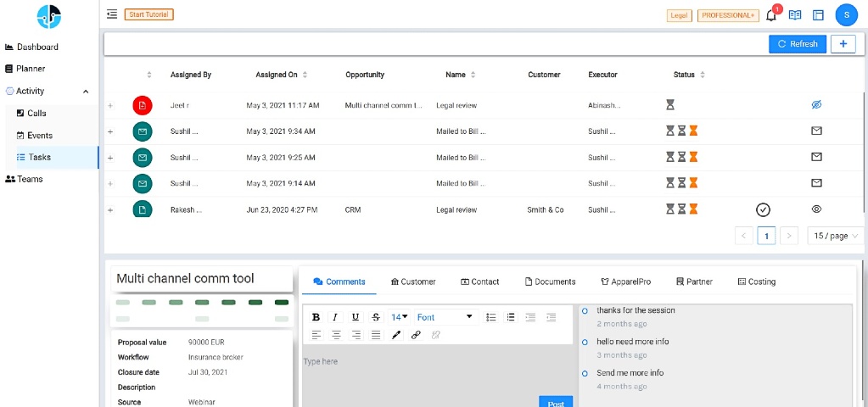Pick text color with dropper tool
This screenshot has height=407, width=868.
pyautogui.click(x=395, y=335)
